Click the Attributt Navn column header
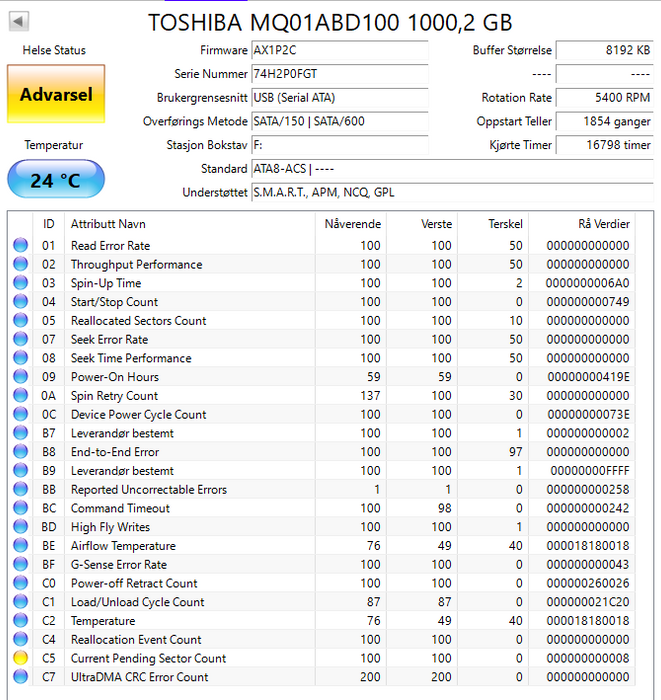 [x=108, y=224]
